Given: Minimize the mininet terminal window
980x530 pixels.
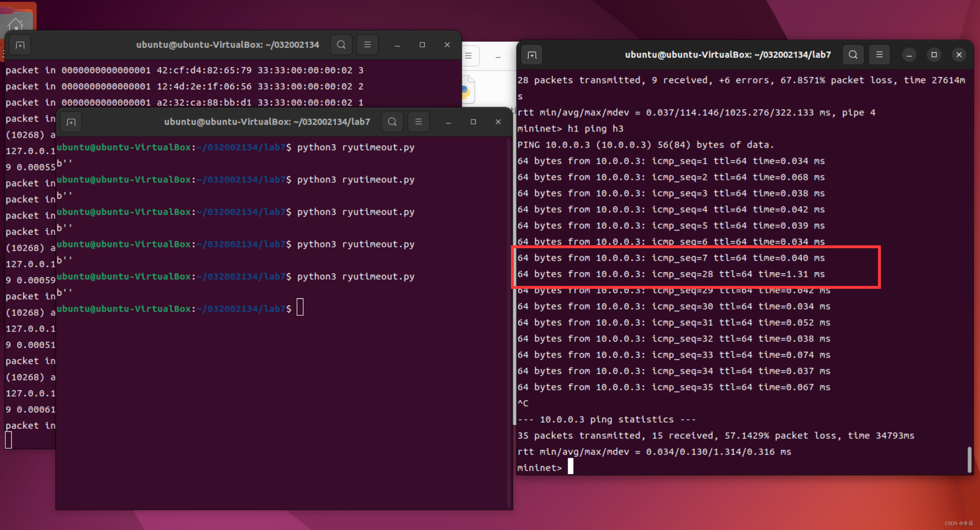Looking at the screenshot, I should [909, 55].
